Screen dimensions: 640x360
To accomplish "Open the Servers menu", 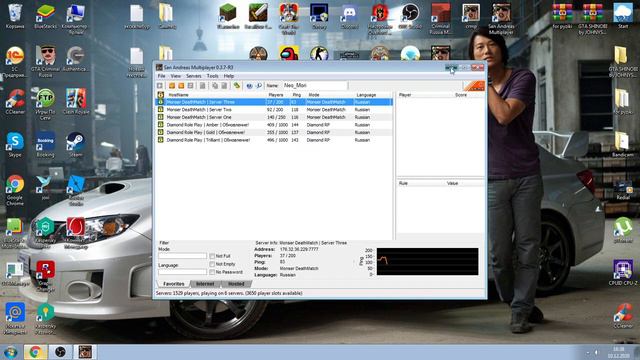I will point(194,76).
